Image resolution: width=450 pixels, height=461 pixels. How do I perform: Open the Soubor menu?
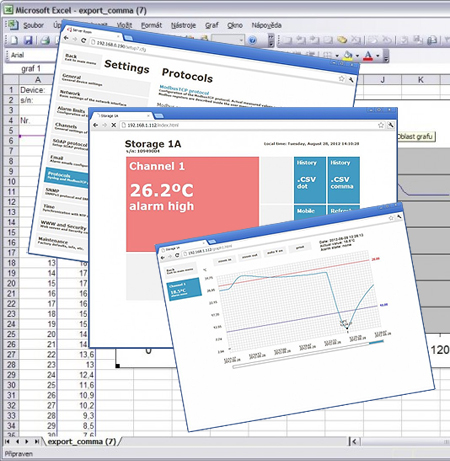click(x=33, y=25)
